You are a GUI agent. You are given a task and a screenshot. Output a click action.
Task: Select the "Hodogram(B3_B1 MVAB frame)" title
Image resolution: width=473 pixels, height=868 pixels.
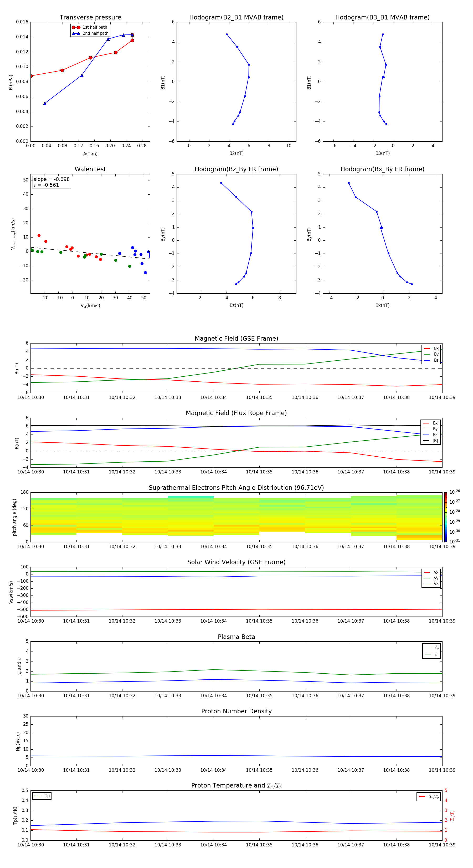[x=382, y=18]
